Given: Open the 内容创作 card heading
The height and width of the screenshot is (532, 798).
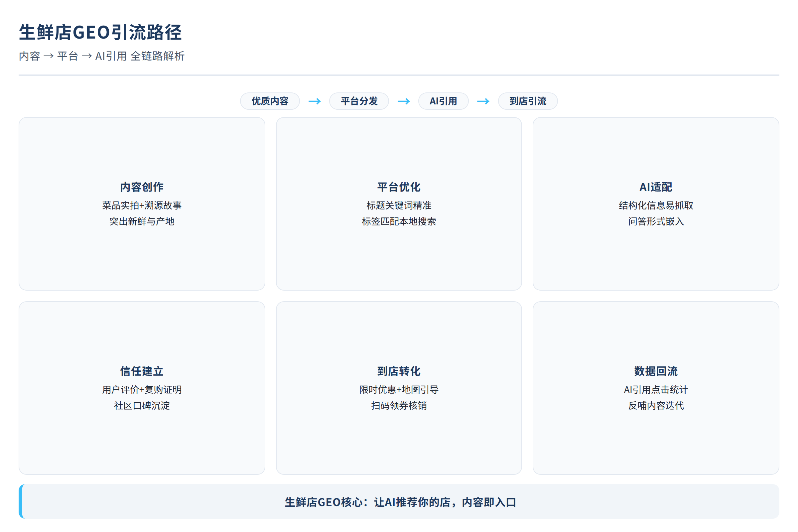Looking at the screenshot, I should (142, 187).
